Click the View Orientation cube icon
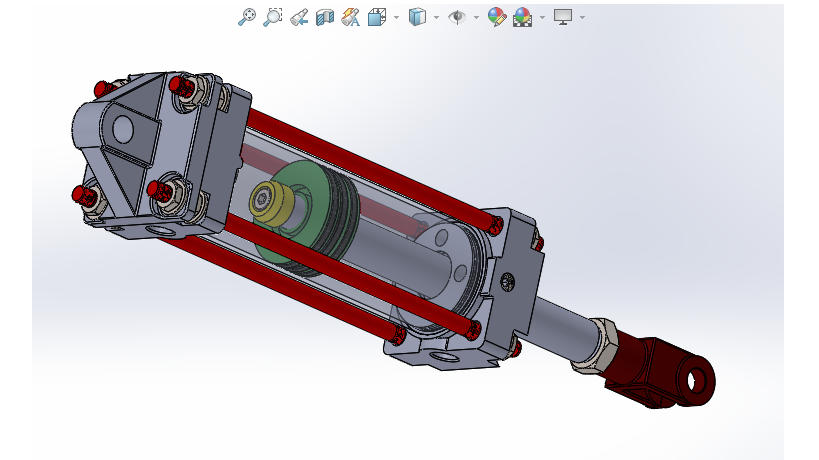Screen dimensions: 819x460 coord(377,17)
